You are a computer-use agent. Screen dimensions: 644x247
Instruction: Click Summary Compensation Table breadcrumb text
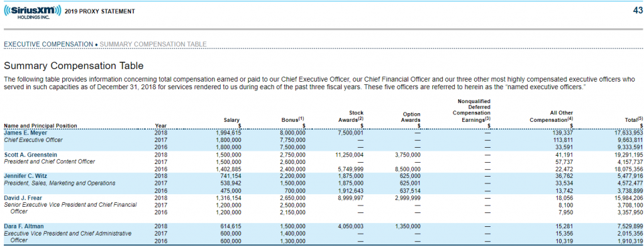click(x=153, y=44)
